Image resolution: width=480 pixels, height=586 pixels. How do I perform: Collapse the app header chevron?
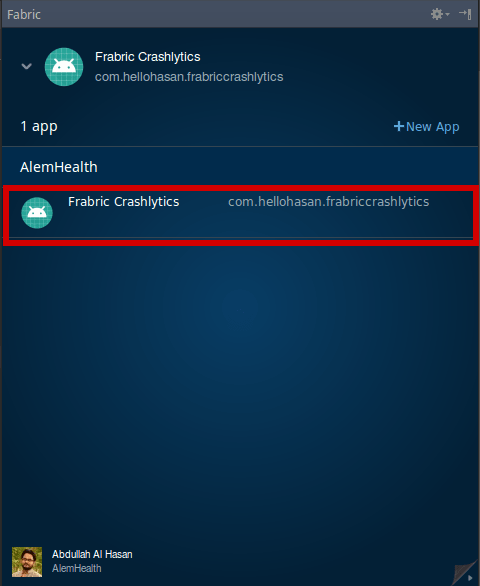[x=27, y=67]
